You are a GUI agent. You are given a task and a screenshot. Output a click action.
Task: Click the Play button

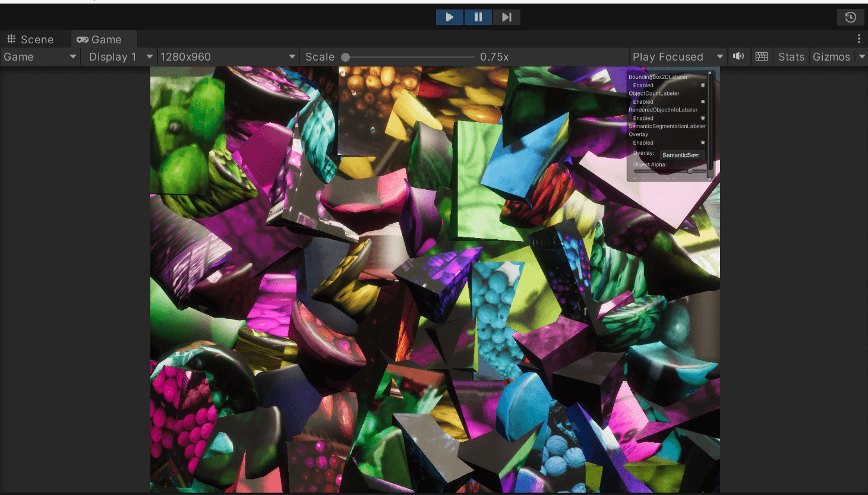pos(450,17)
